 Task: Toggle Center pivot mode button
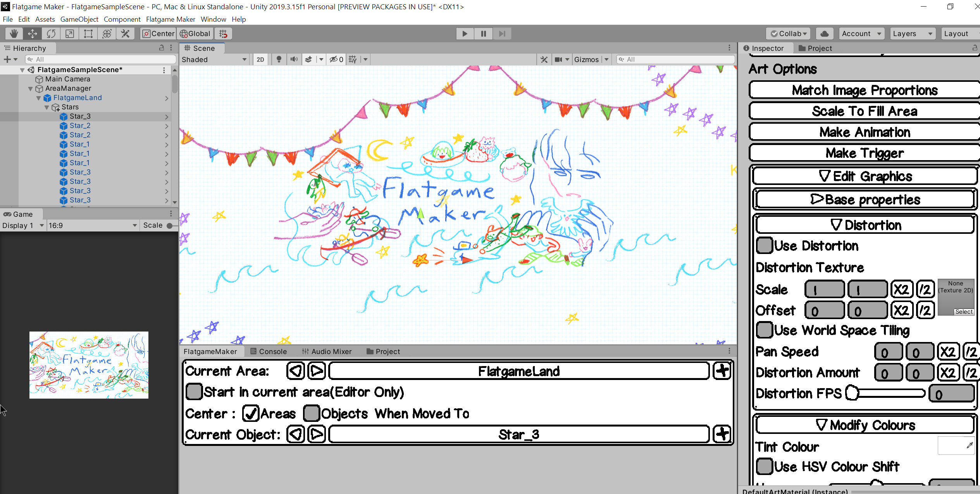[x=158, y=34]
